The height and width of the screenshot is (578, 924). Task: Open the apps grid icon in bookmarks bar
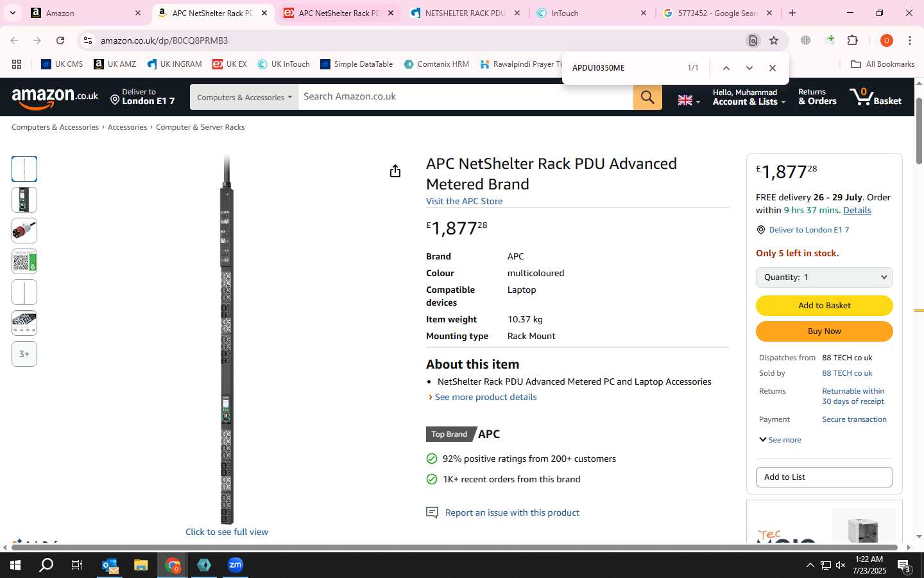(x=17, y=64)
